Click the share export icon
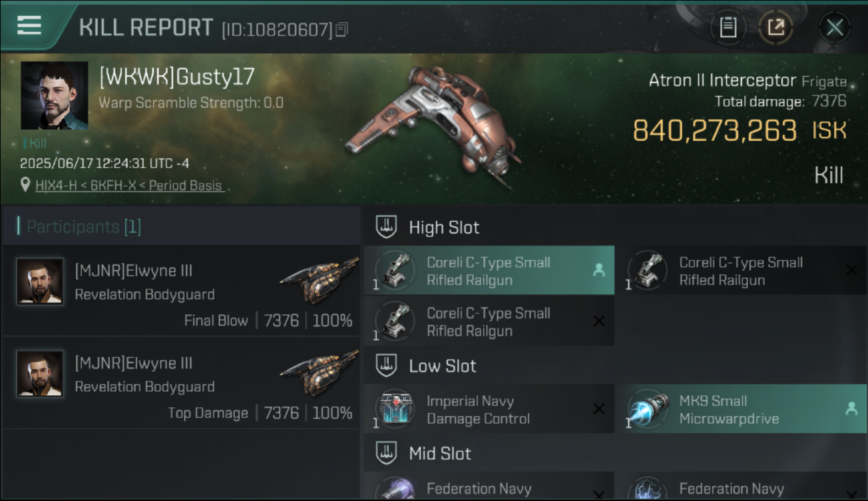This screenshot has height=501, width=868. coord(776,27)
